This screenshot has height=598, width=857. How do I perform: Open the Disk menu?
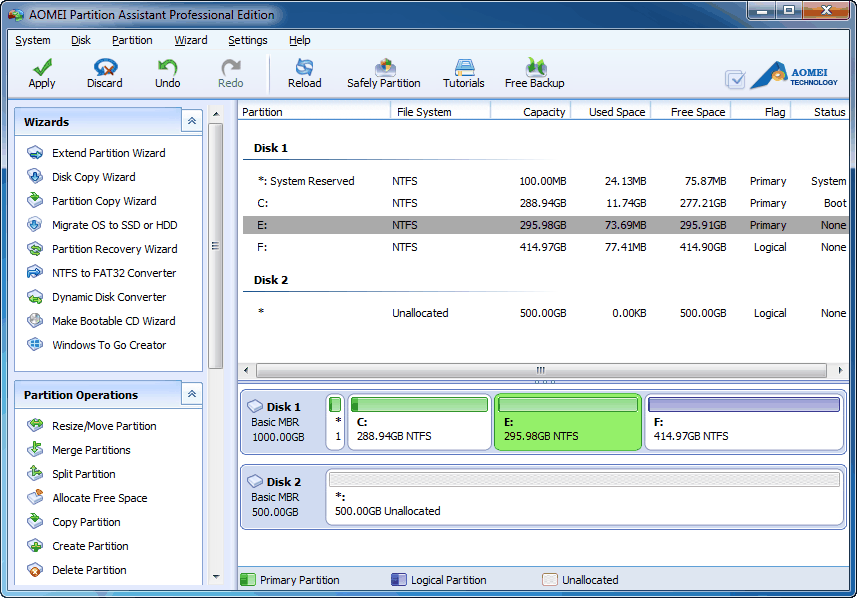pyautogui.click(x=81, y=40)
